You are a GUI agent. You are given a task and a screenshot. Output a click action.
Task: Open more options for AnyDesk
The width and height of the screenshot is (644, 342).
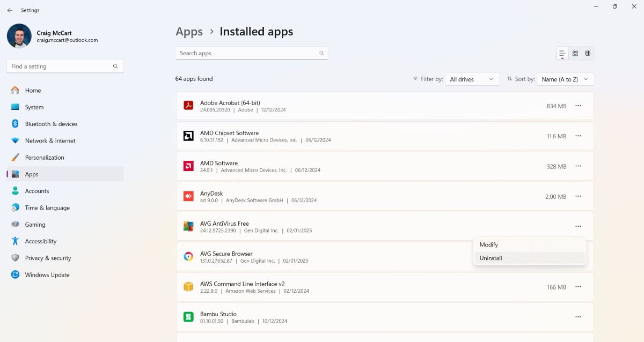point(578,196)
